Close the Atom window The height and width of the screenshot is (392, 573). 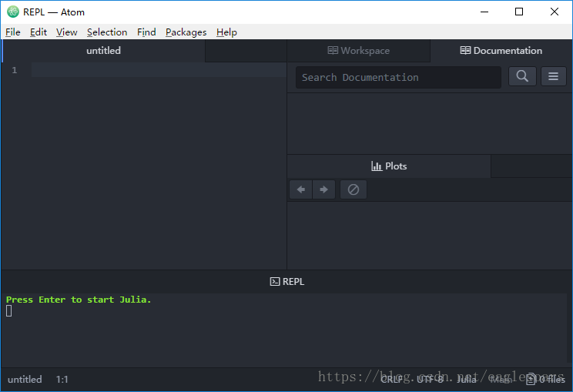point(555,12)
